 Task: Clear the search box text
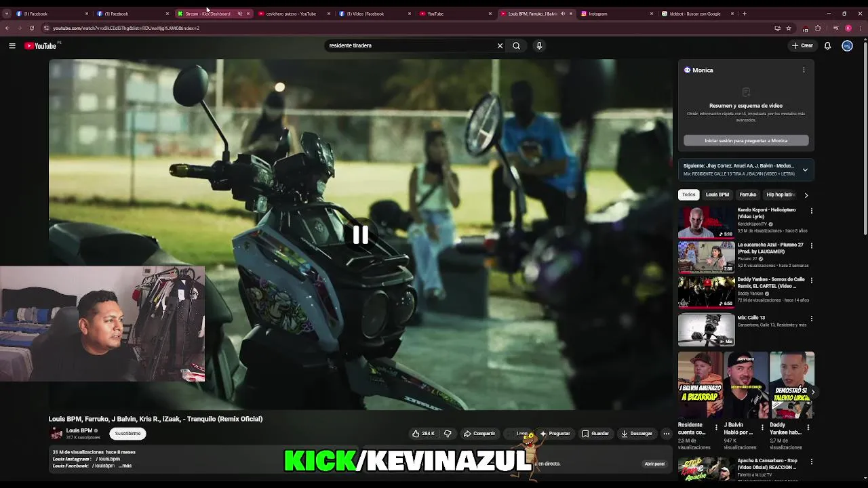tap(500, 45)
